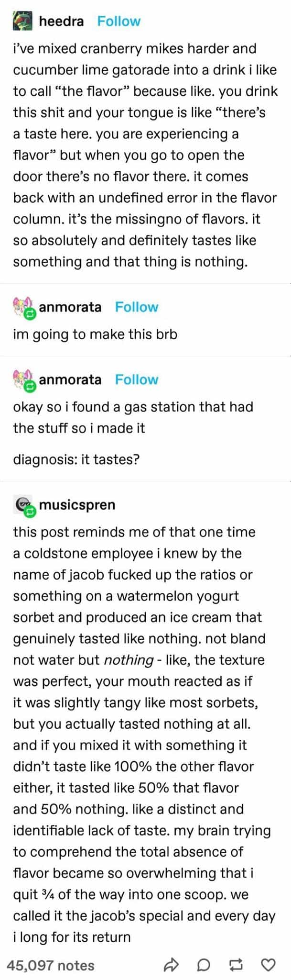Screen dimensions: 291x980
Task: Click the 'diagnosis: it tastes?' line
Action: [x=76, y=460]
